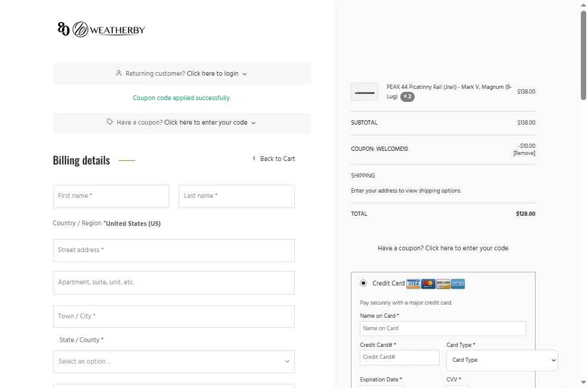Screen dimensions: 588x388
Task: Click the Mastercard icon
Action: (428, 284)
